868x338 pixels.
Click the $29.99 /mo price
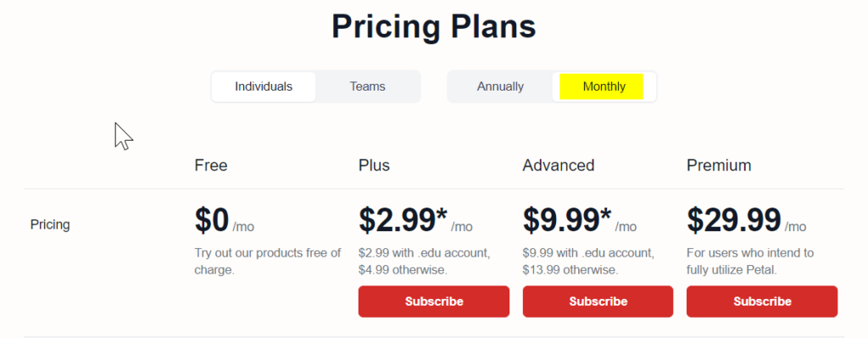click(x=747, y=220)
